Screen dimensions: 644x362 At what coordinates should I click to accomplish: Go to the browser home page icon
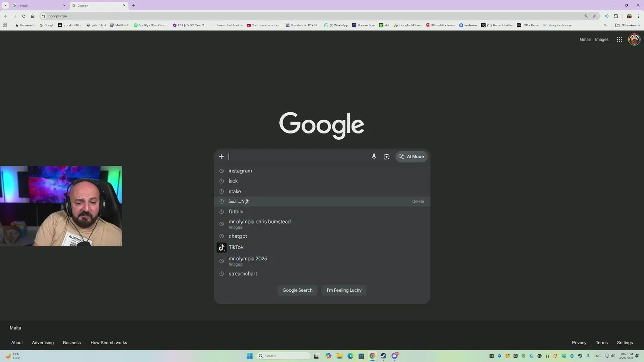(x=33, y=16)
